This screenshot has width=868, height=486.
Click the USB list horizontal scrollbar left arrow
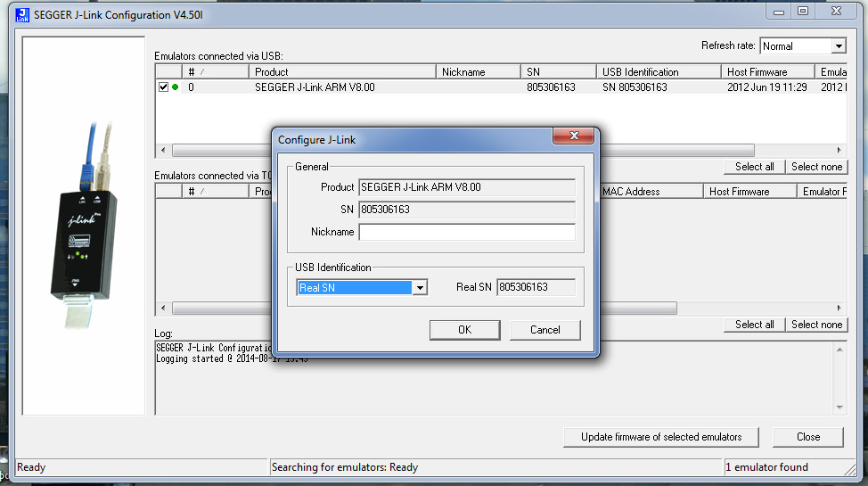[163, 150]
